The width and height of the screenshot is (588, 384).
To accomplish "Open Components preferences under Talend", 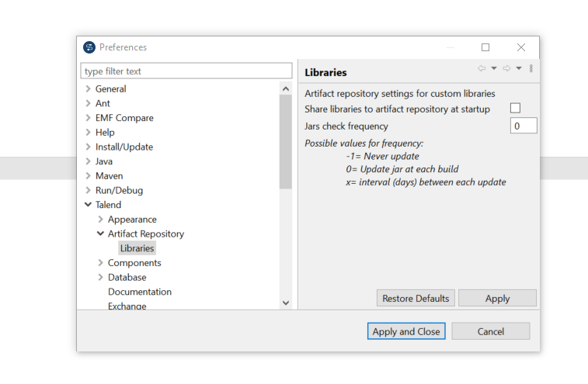I will [x=134, y=263].
